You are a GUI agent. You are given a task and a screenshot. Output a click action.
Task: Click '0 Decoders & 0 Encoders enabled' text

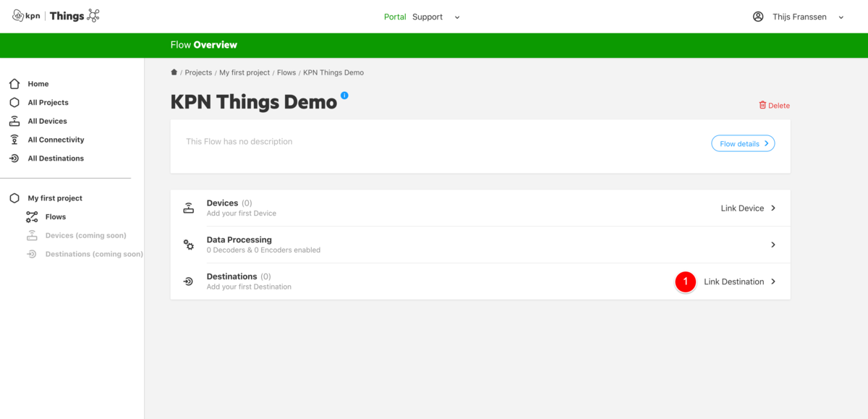pos(263,250)
